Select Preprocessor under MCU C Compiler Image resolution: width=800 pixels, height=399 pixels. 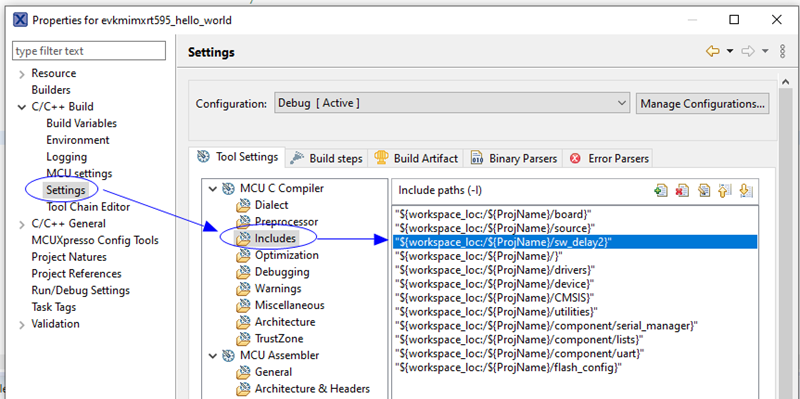[286, 222]
